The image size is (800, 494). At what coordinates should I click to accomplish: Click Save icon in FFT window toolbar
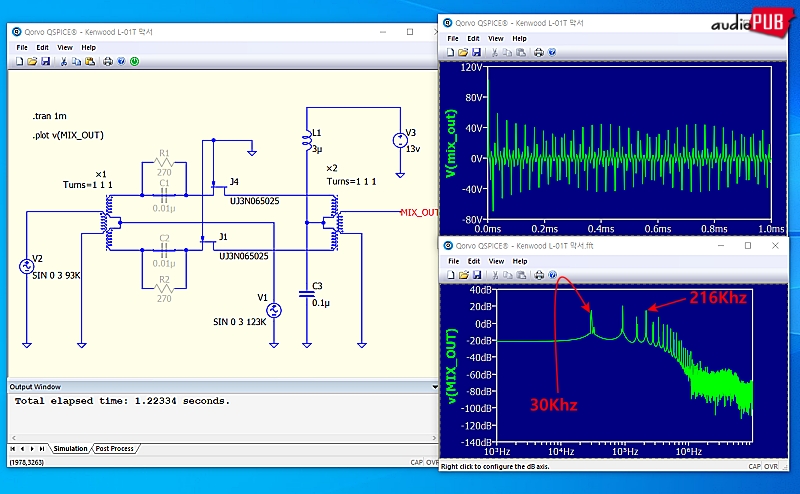477,275
